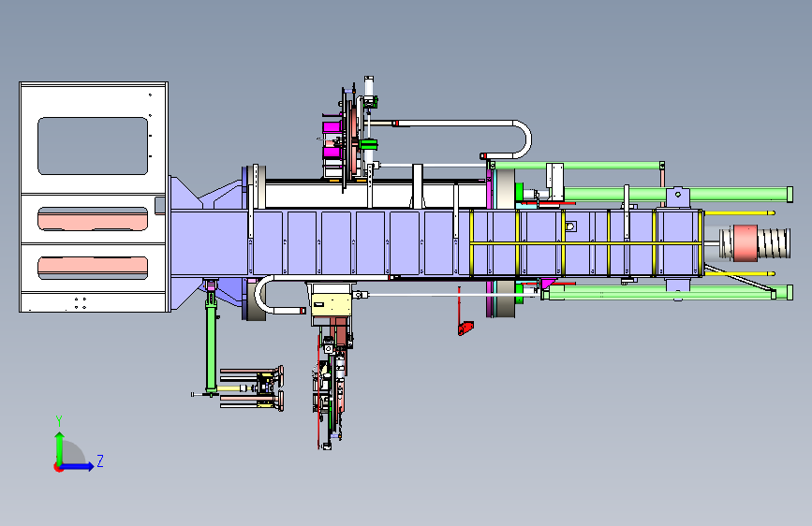Select the large white cabinet's rounded window opening
Viewport: 812px width, 526px height.
coord(93,146)
